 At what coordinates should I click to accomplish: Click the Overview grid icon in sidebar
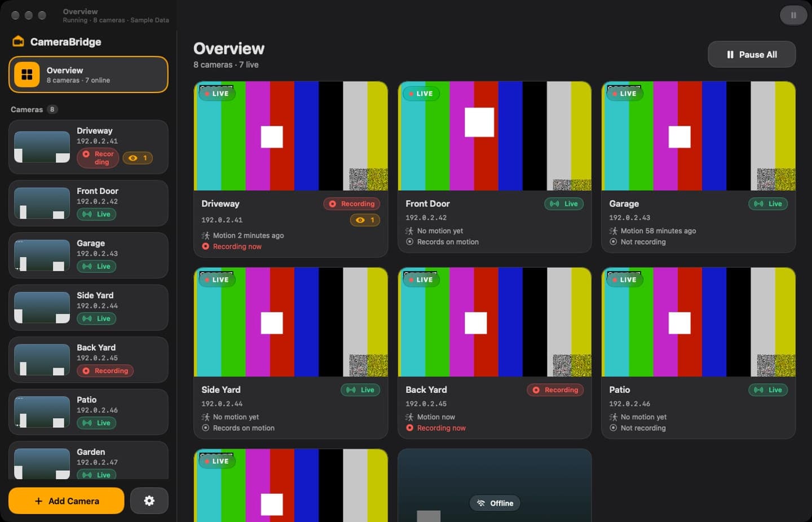coord(27,74)
